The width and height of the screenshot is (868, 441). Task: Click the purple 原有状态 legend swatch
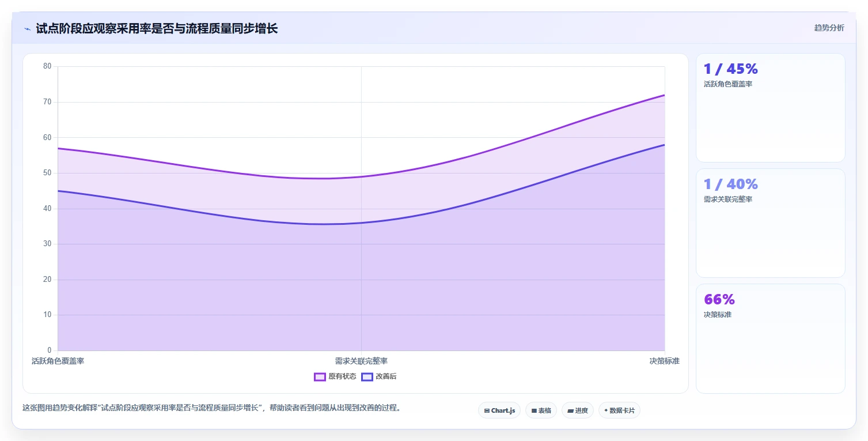(x=320, y=377)
